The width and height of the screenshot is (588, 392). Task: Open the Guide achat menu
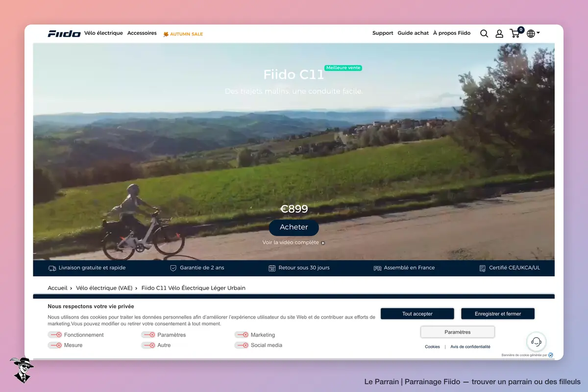[x=413, y=33]
